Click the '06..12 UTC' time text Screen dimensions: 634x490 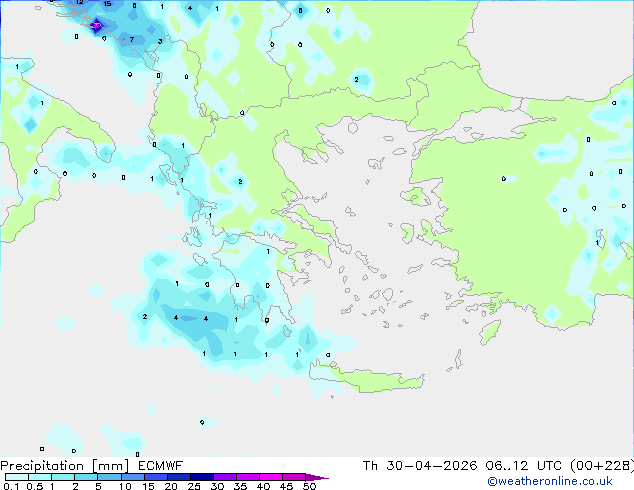click(524, 466)
